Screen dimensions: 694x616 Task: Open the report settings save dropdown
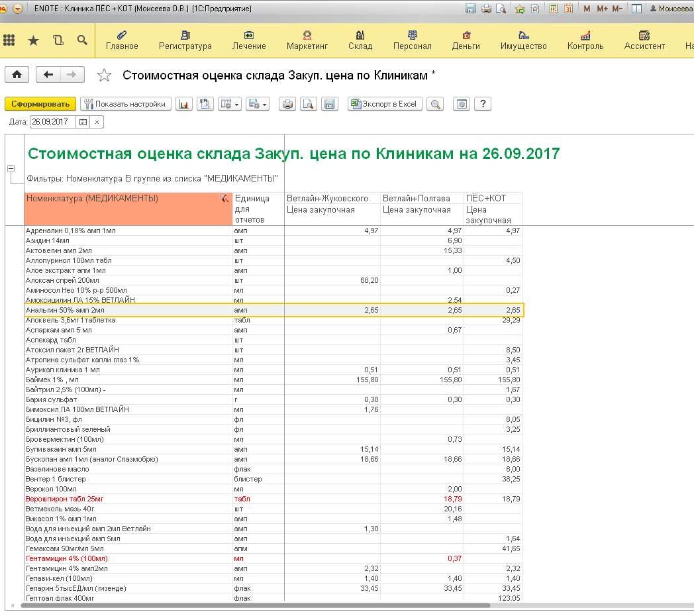tap(258, 104)
